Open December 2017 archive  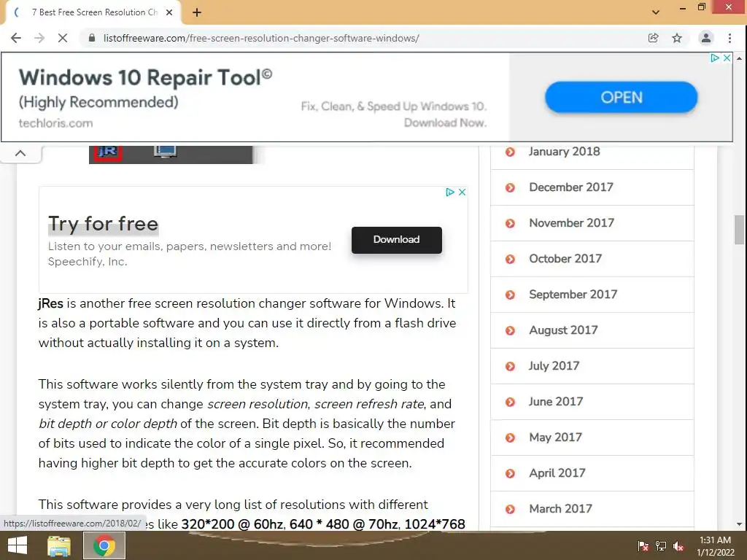point(570,187)
